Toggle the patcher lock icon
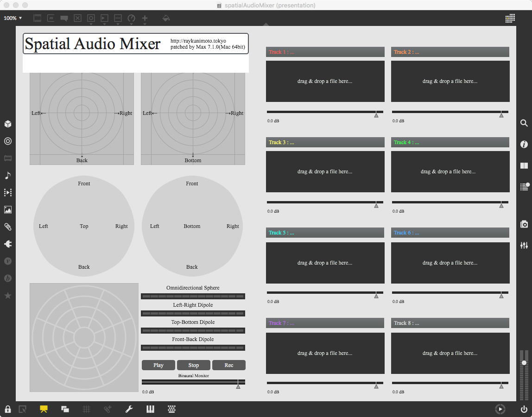 pos(8,409)
